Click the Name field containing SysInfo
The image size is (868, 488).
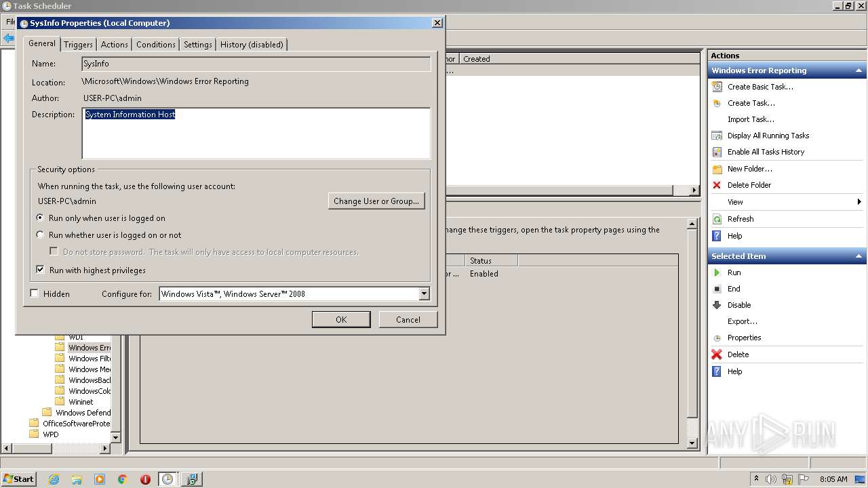pos(256,64)
